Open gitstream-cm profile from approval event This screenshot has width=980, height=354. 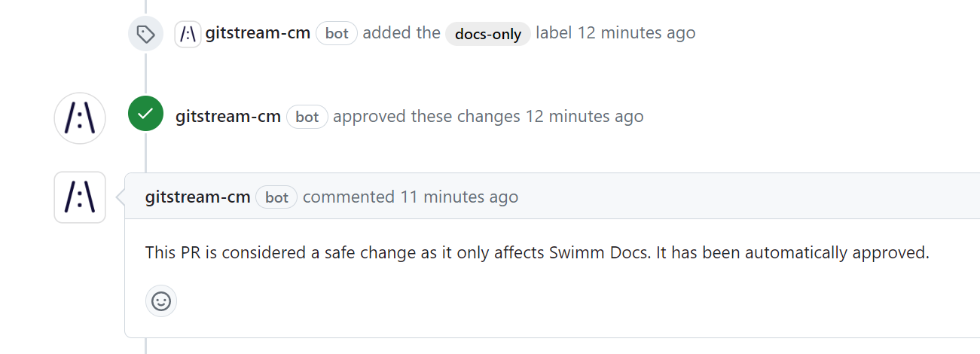click(x=228, y=117)
